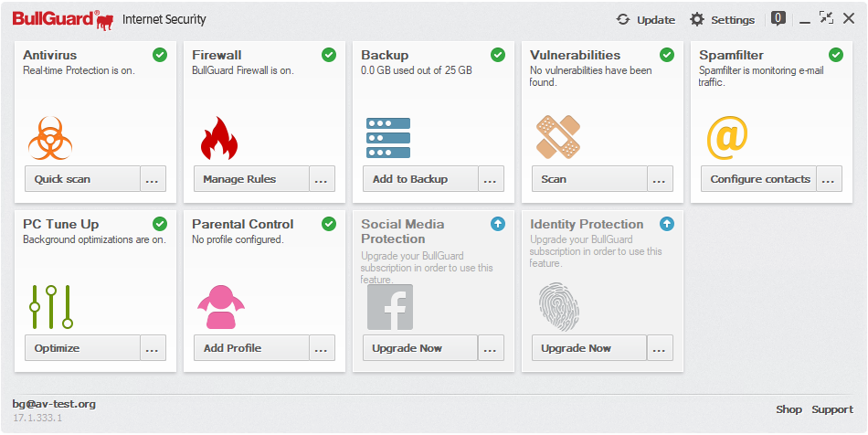868x435 pixels.
Task: Expand the Antivirus more options menu
Action: point(153,179)
